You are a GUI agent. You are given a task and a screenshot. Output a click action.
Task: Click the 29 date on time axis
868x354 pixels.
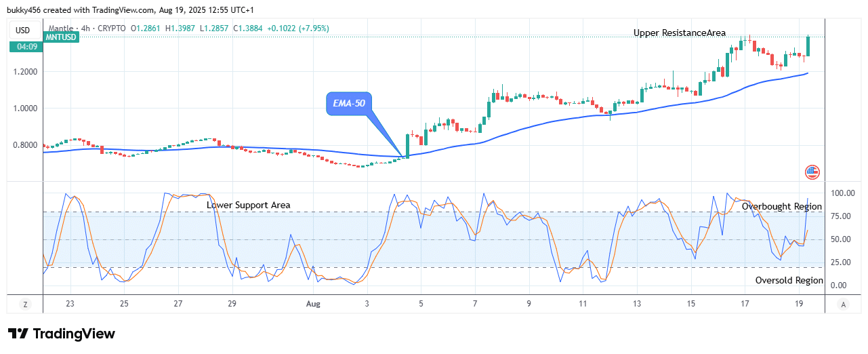point(232,304)
